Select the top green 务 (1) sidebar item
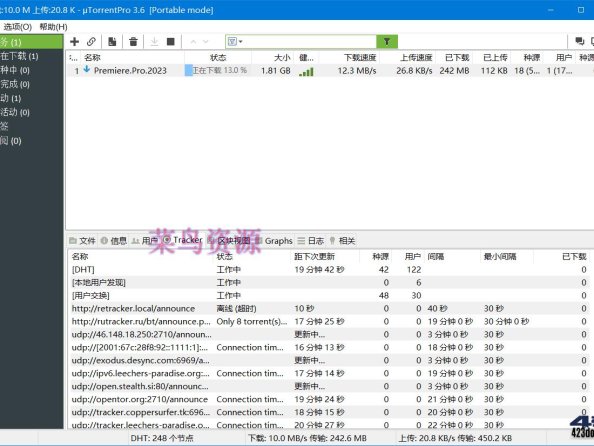Image resolution: width=594 pixels, height=446 pixels. point(31,42)
